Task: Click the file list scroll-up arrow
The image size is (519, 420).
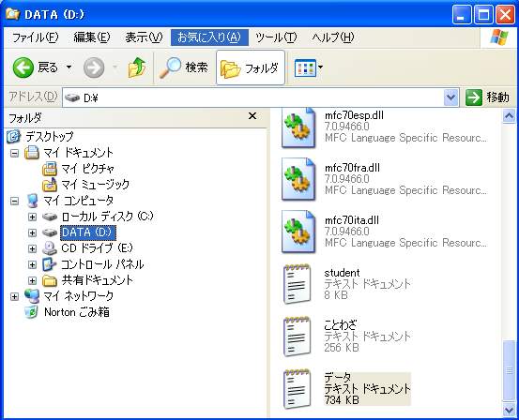Action: tap(509, 116)
